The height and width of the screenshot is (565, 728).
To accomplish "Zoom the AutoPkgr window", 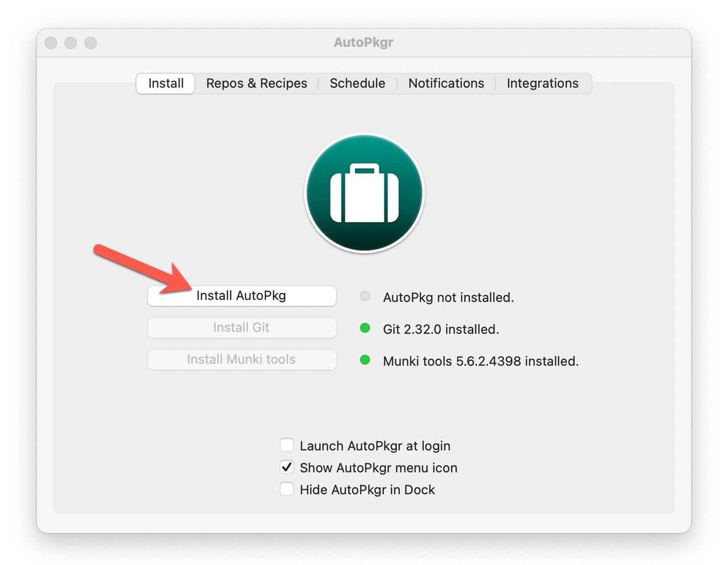I will (x=90, y=43).
